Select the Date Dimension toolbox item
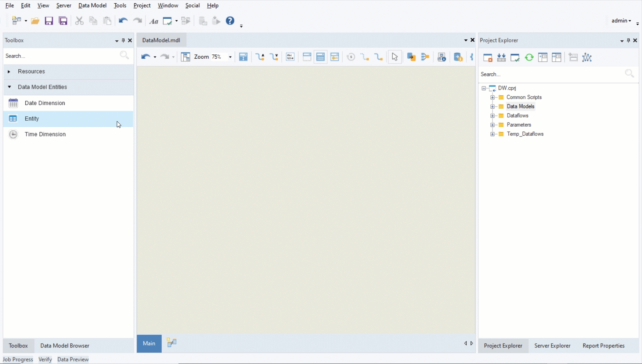 click(45, 103)
